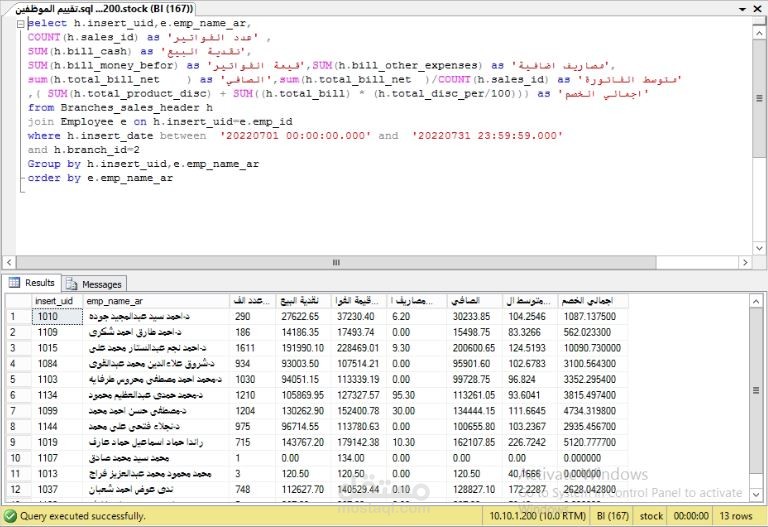Image resolution: width=768 pixels, height=527 pixels.
Task: Click the اجمالي الخصم column header
Action: [x=593, y=301]
